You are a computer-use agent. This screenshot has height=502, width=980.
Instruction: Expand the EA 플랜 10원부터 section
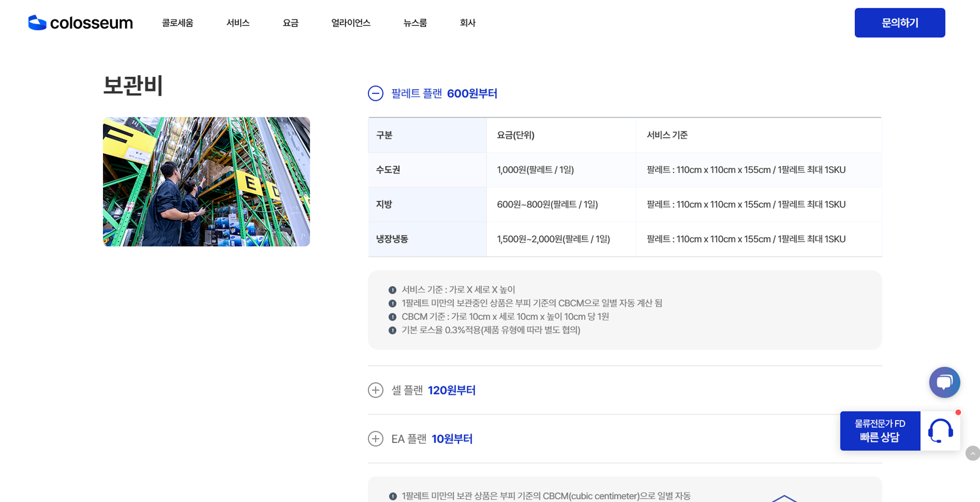pyautogui.click(x=432, y=439)
